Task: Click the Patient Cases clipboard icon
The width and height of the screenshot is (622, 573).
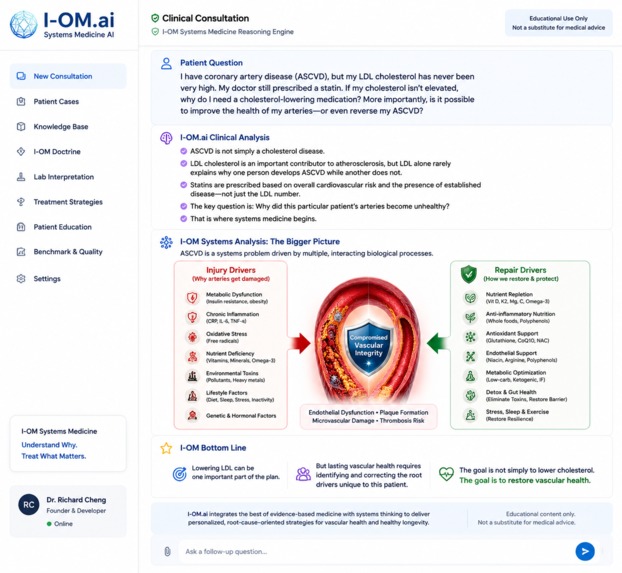Action: (21, 102)
